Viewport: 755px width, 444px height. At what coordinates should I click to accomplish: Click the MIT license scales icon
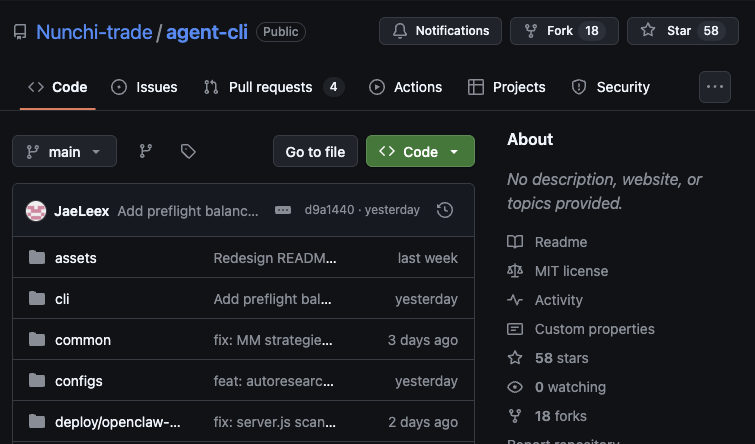(515, 271)
